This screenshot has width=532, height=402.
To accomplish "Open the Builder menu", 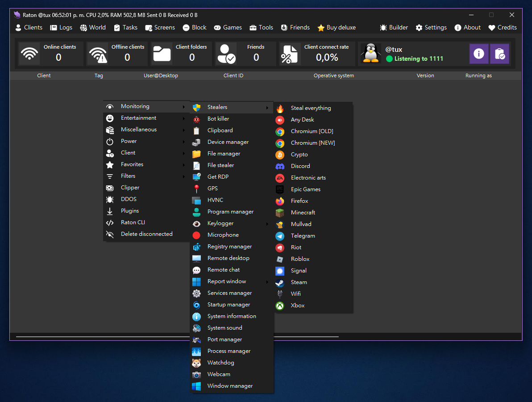I will tap(394, 28).
